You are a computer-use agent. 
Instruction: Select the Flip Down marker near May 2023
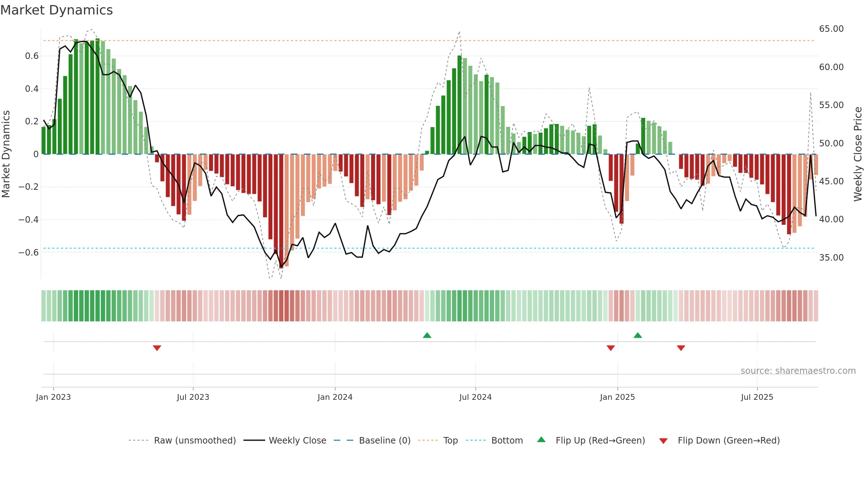[157, 348]
